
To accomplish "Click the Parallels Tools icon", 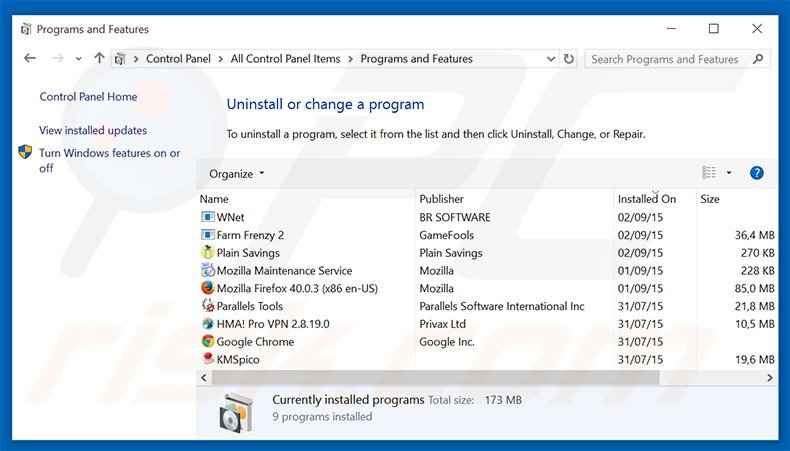I will (x=208, y=305).
